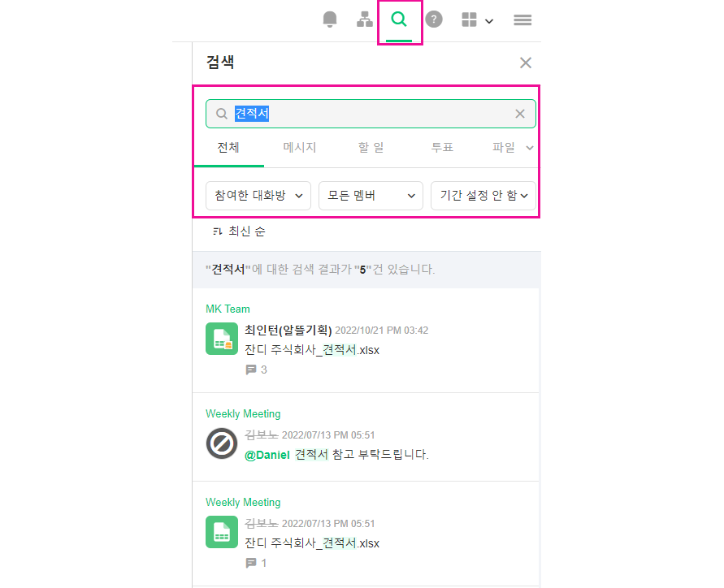Open the organization chart icon
This screenshot has height=588, width=724.
click(x=365, y=20)
